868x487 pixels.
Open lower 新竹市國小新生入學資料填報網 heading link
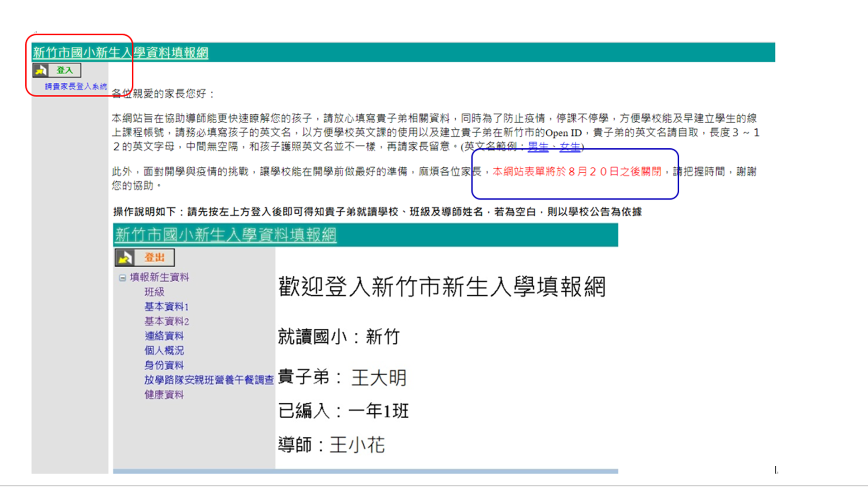point(225,235)
